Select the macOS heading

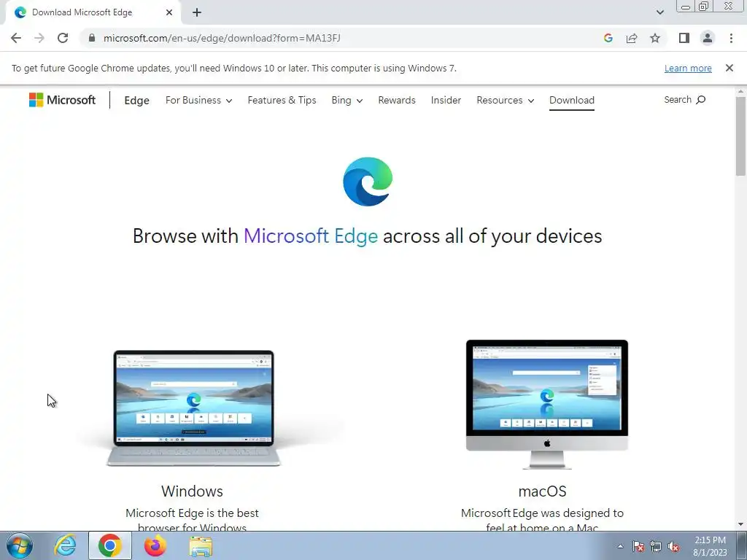tap(542, 491)
